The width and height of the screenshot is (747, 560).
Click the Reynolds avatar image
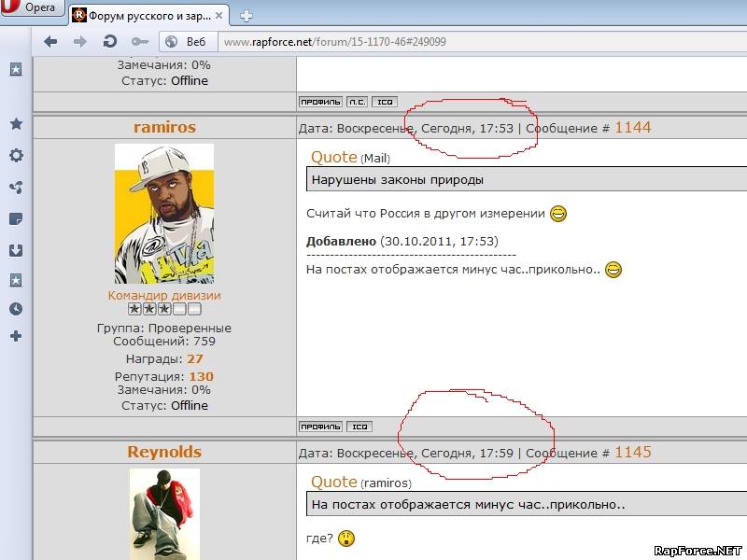(x=164, y=514)
